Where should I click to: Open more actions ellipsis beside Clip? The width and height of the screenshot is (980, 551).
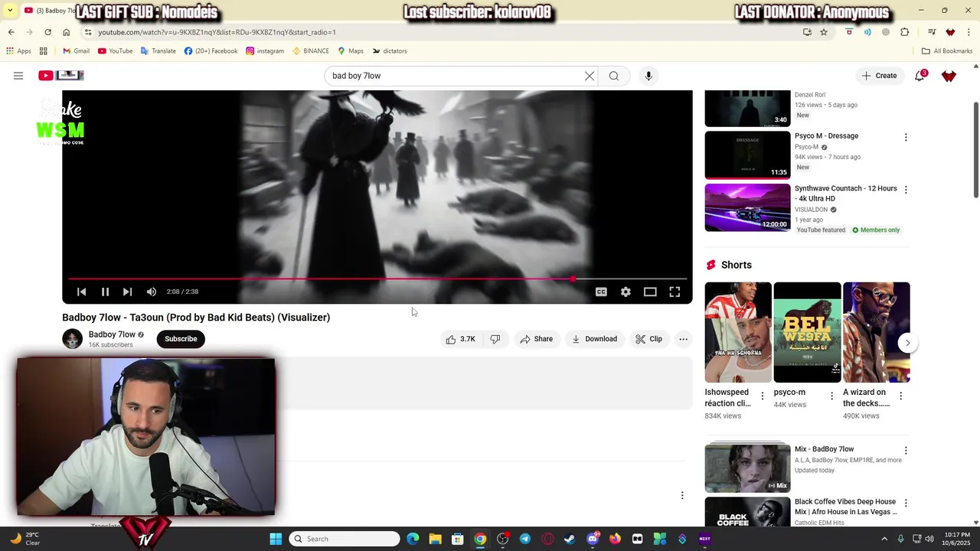click(x=683, y=339)
